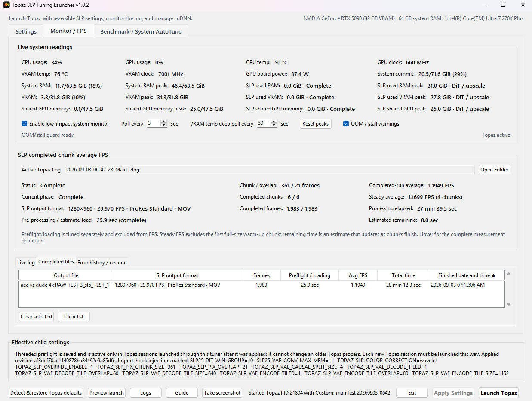Sort by Avg FPS column header
Viewport: 532px width, 401px height.
coord(358,275)
